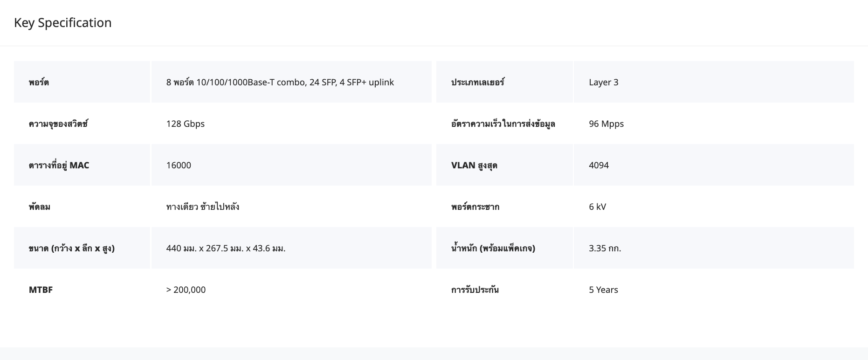Click the อัตราความเร็วในการส่งข้อมูล label
Screen dimensions: 868x360
503,124
